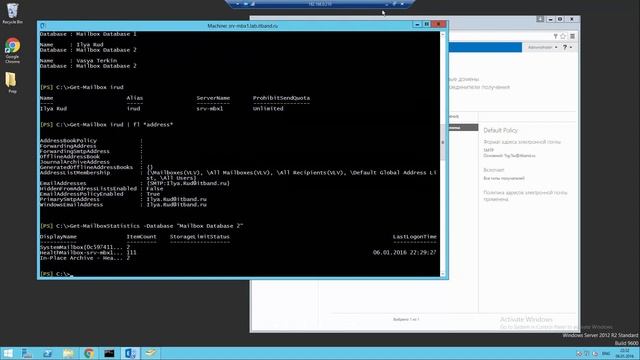Open the last pinned taskbar application
640x360 pixels.
tap(151, 353)
